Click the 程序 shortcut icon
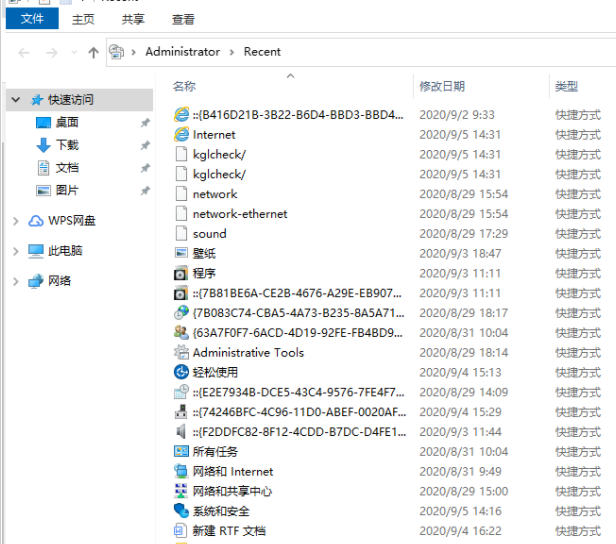 pos(181,273)
